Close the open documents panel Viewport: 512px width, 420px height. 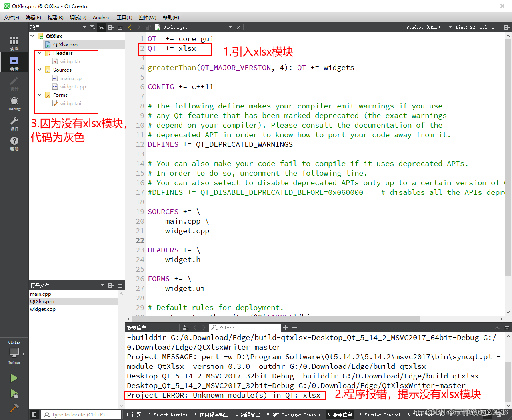(x=120, y=285)
